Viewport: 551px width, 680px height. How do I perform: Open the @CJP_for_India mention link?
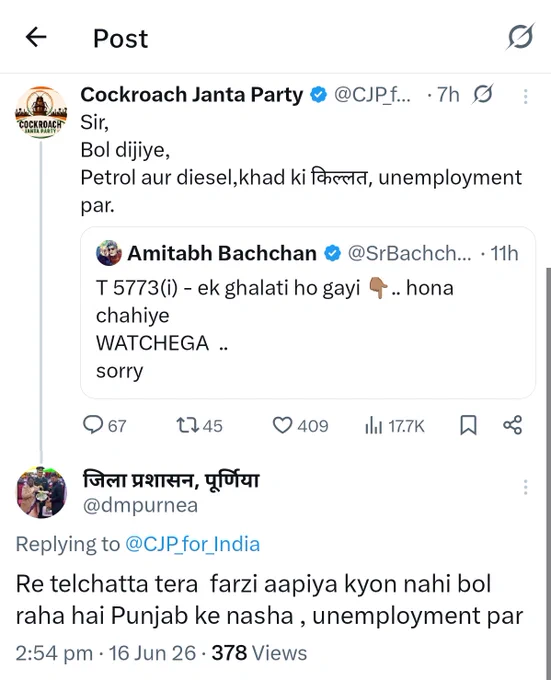point(192,544)
